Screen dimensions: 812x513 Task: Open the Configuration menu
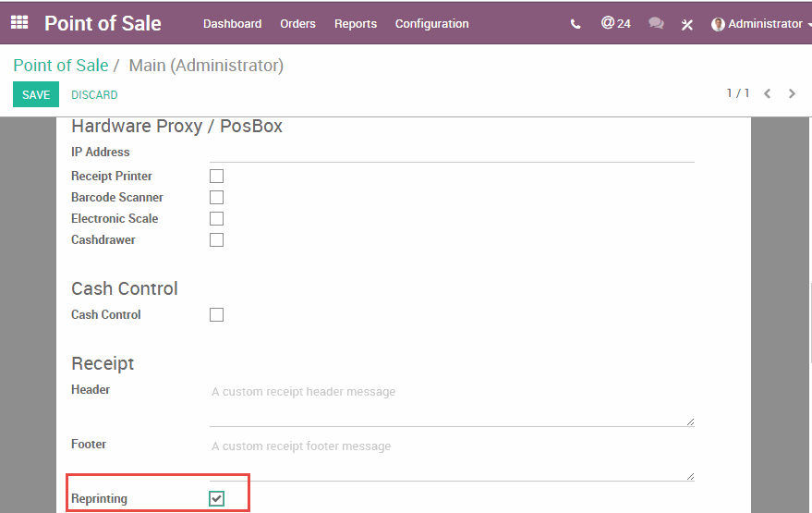431,24
